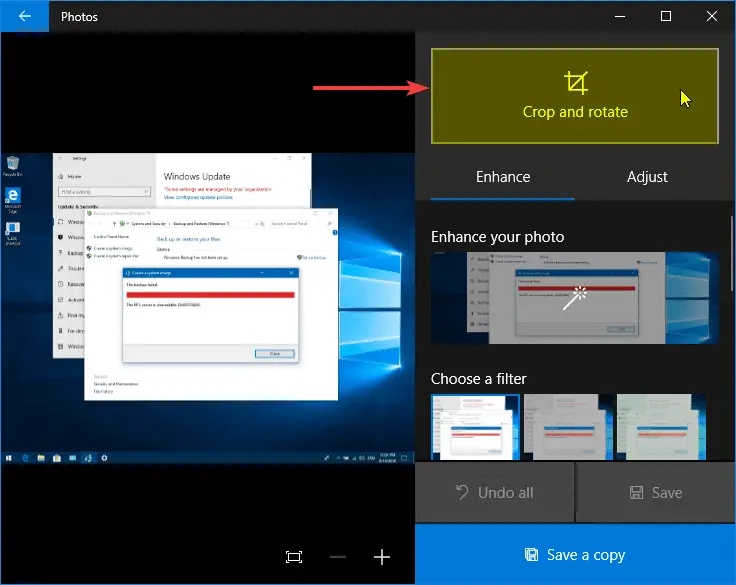This screenshot has width=736, height=585.
Task: Click Save a copy button
Action: coord(575,555)
